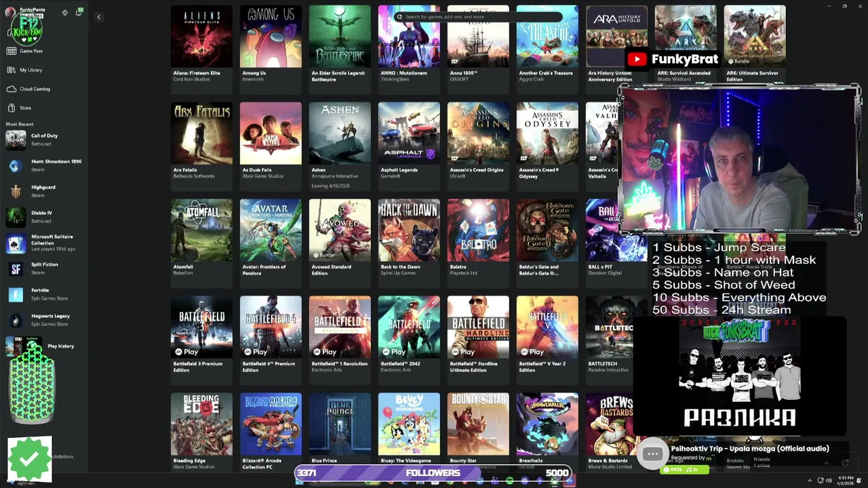
Task: Click Play on Battlefield 3 Premium Edition
Action: pyautogui.click(x=186, y=352)
